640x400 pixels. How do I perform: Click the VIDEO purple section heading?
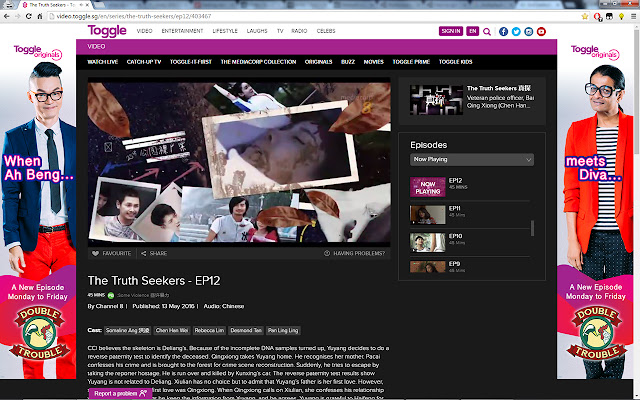coord(96,47)
